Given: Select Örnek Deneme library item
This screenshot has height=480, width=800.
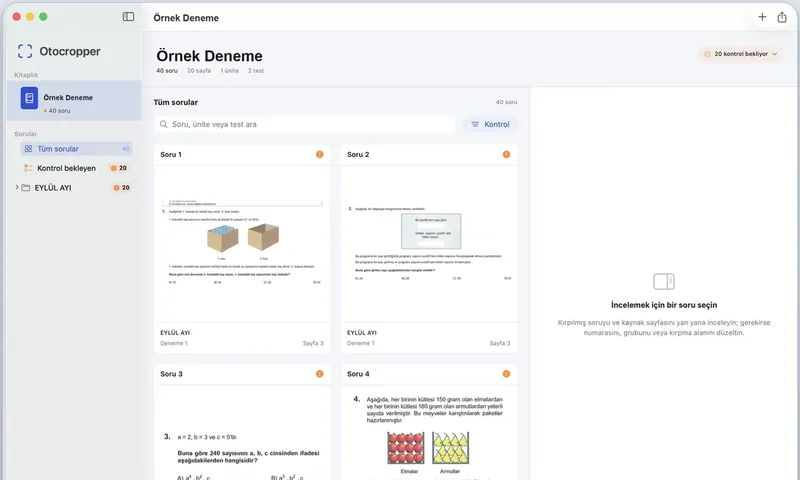Looking at the screenshot, I should [74, 100].
